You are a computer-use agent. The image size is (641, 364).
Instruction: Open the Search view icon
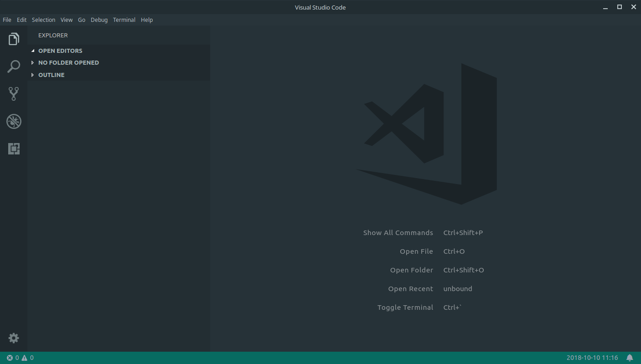(x=14, y=67)
